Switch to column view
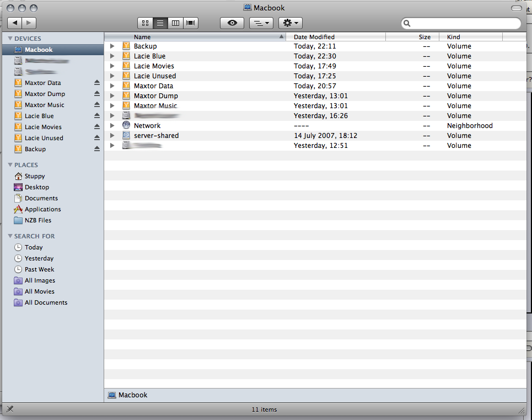Image resolution: width=532 pixels, height=420 pixels. [x=175, y=23]
